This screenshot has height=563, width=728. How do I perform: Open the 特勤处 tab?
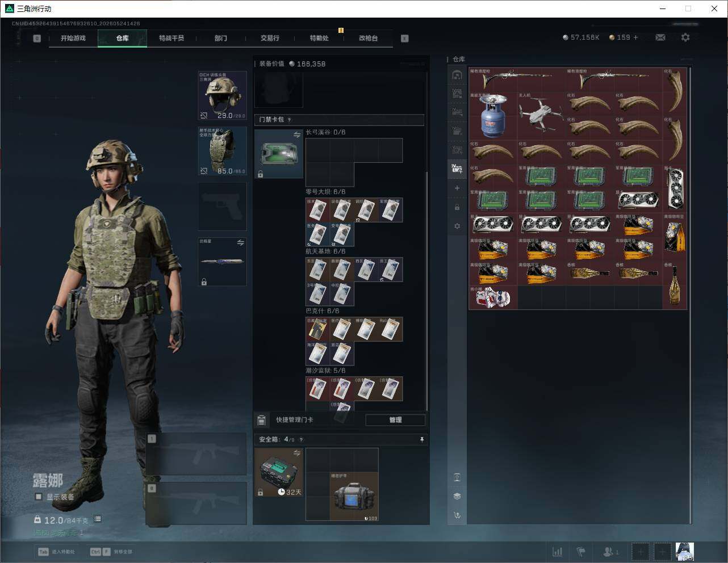(x=319, y=38)
